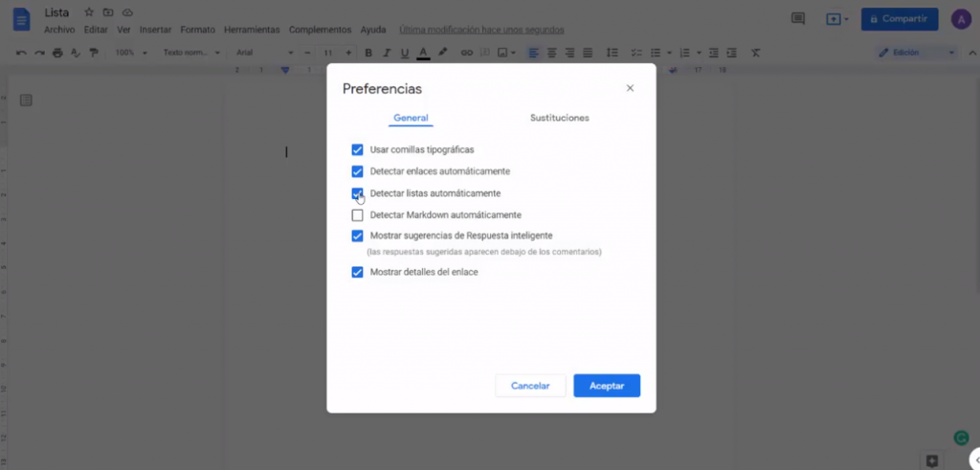Image resolution: width=980 pixels, height=470 pixels.
Task: Click the print icon in the toolbar
Action: [57, 53]
